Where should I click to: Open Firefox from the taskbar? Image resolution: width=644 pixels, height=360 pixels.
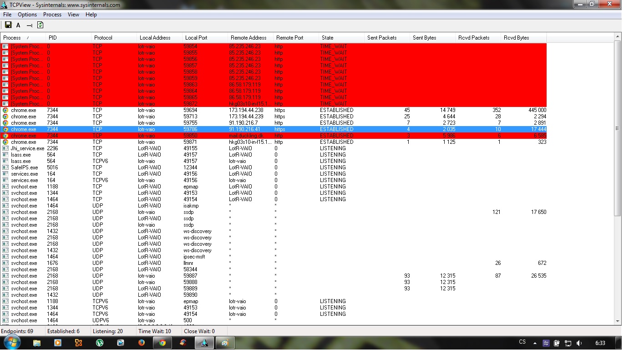click(x=142, y=343)
